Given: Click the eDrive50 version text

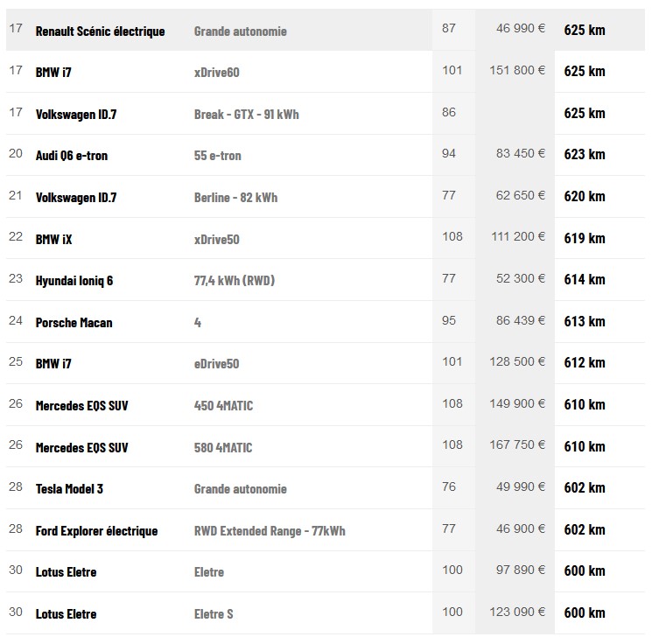Looking at the screenshot, I should [x=216, y=363].
